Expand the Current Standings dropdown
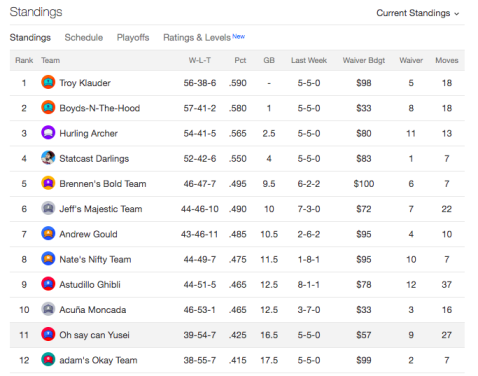This screenshot has width=478, height=376. coord(418,13)
